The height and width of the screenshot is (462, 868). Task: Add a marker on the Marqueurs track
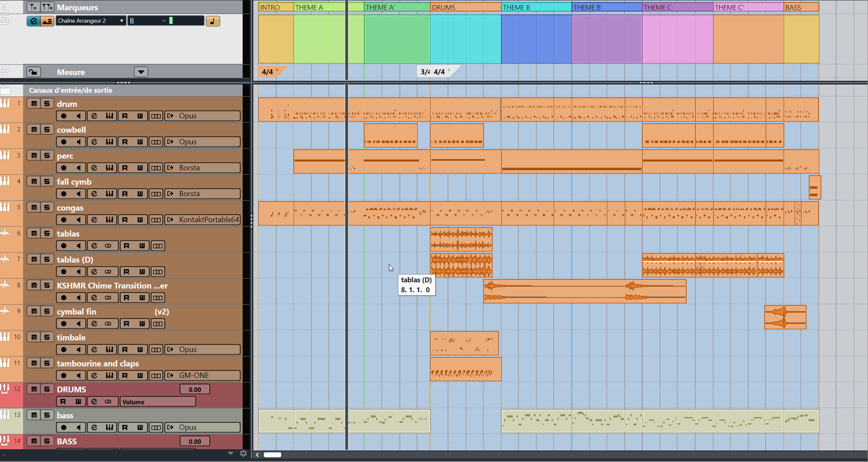pyautogui.click(x=32, y=7)
